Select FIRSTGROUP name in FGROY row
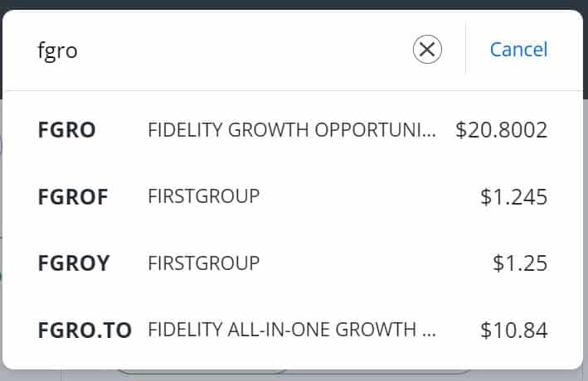588x381 pixels. (x=204, y=263)
